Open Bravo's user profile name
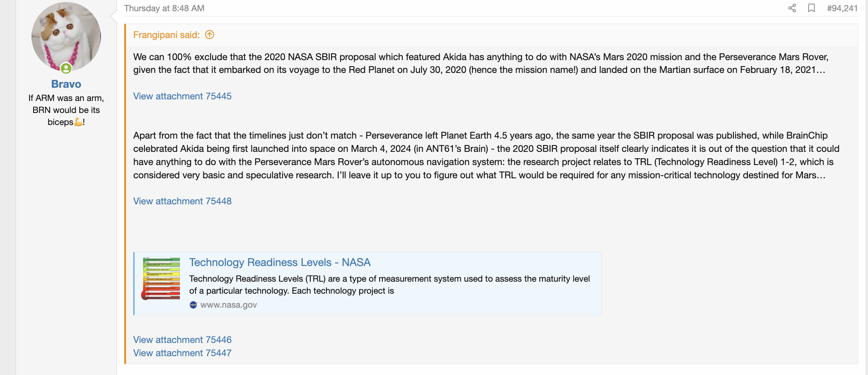This screenshot has height=375, width=868. [66, 84]
